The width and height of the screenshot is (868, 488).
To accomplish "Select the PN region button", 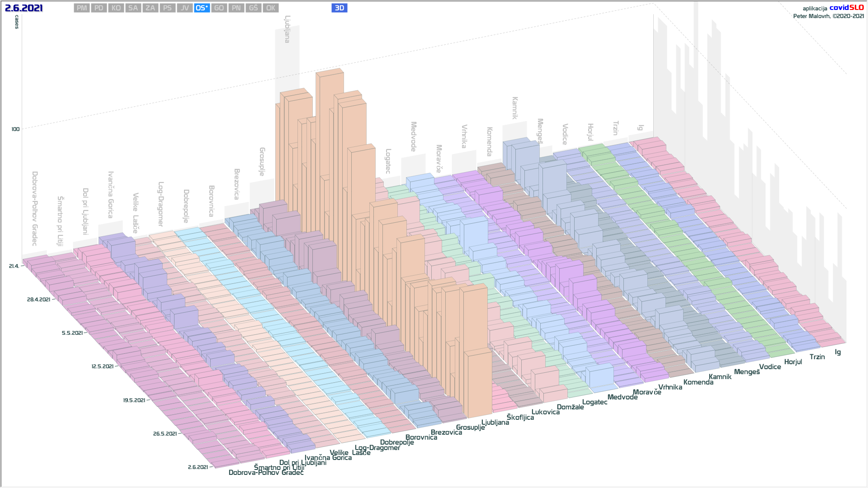I will coord(236,8).
